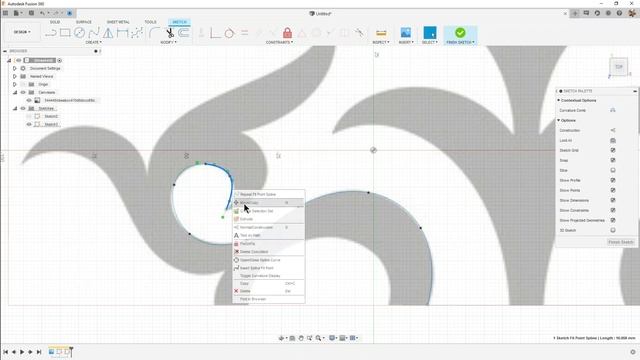
Task: Click the Inspect measure ruler icon
Action: (x=381, y=33)
